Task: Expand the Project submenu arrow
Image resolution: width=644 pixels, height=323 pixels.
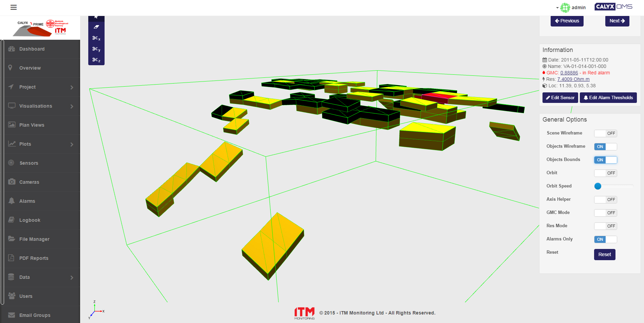Action: tap(72, 87)
